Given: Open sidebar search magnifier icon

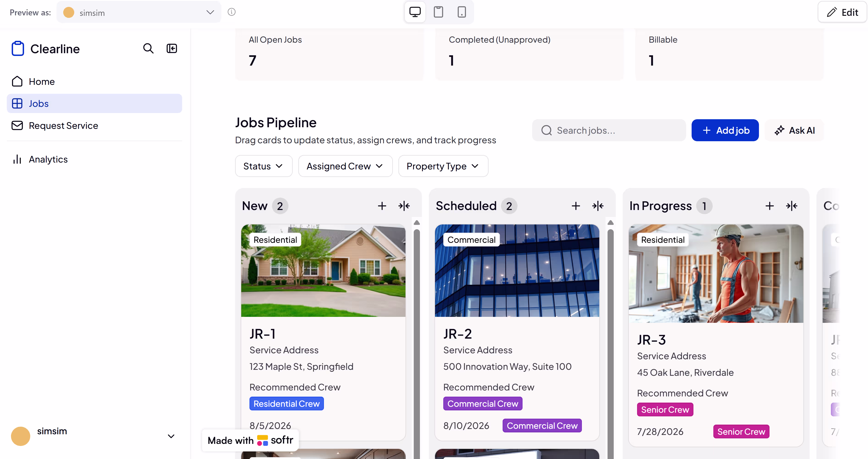Looking at the screenshot, I should [x=148, y=49].
